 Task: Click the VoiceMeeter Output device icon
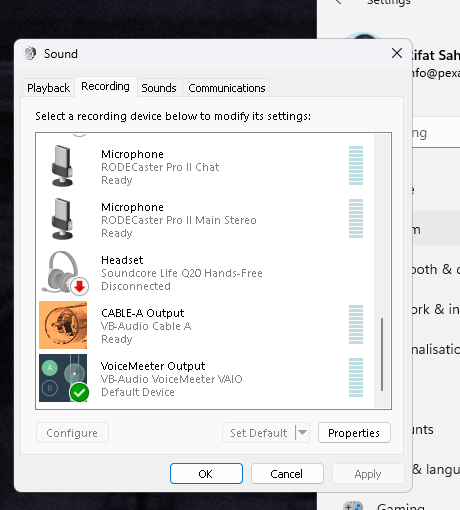[63, 378]
